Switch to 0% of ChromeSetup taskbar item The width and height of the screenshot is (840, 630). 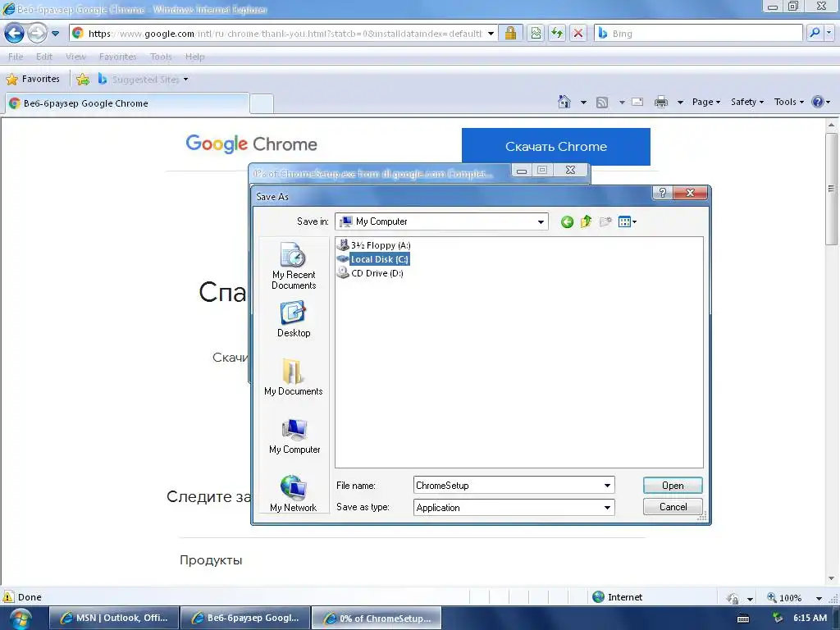point(376,619)
